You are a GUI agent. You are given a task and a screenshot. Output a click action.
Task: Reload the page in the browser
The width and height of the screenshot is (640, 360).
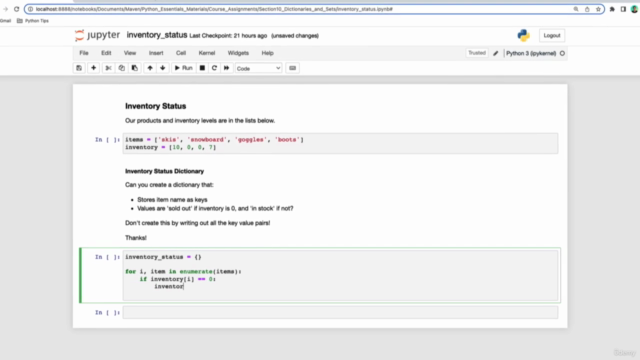coord(16,9)
